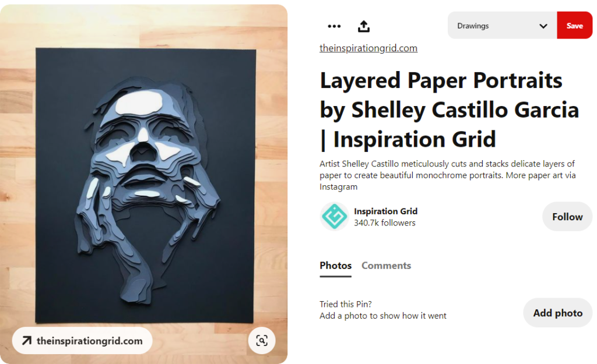Save the pin with the red Save button
The image size is (597, 364).
tap(574, 25)
